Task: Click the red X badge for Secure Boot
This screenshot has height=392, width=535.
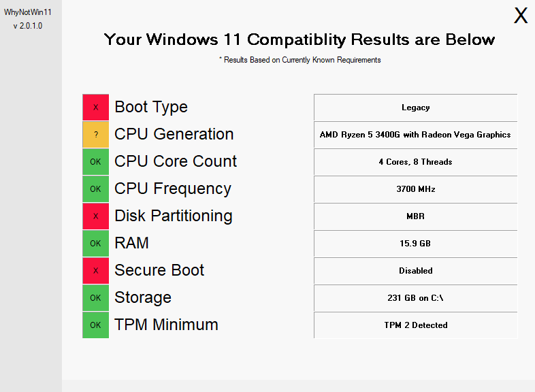Action: click(x=95, y=271)
